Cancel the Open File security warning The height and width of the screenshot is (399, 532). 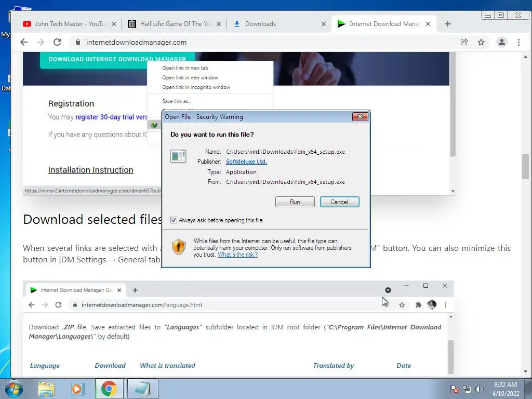tap(339, 202)
